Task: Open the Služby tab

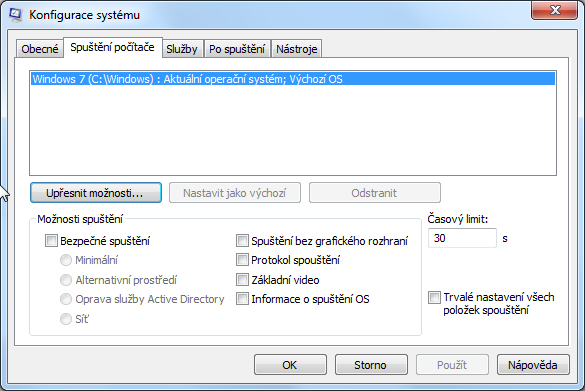Action: [182, 49]
